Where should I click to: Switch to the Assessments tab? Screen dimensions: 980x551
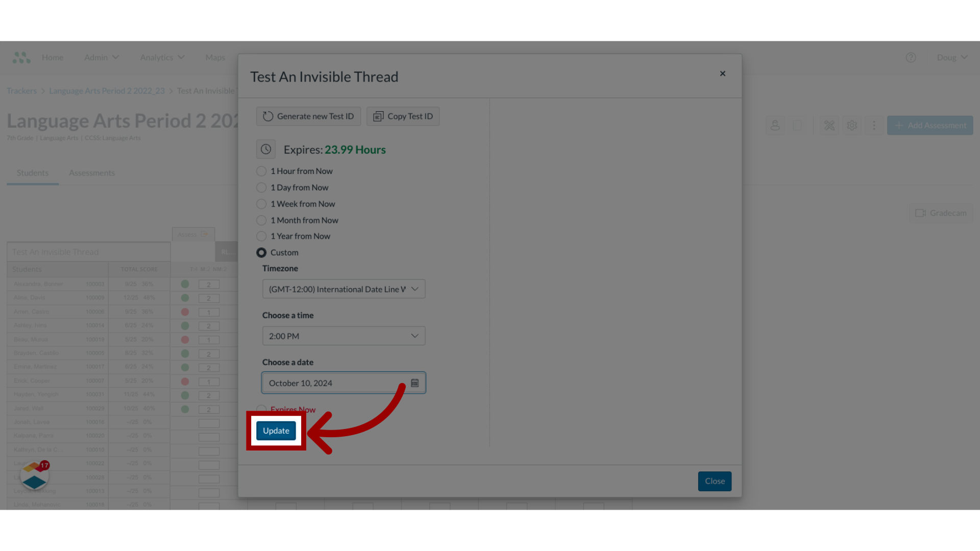(91, 172)
